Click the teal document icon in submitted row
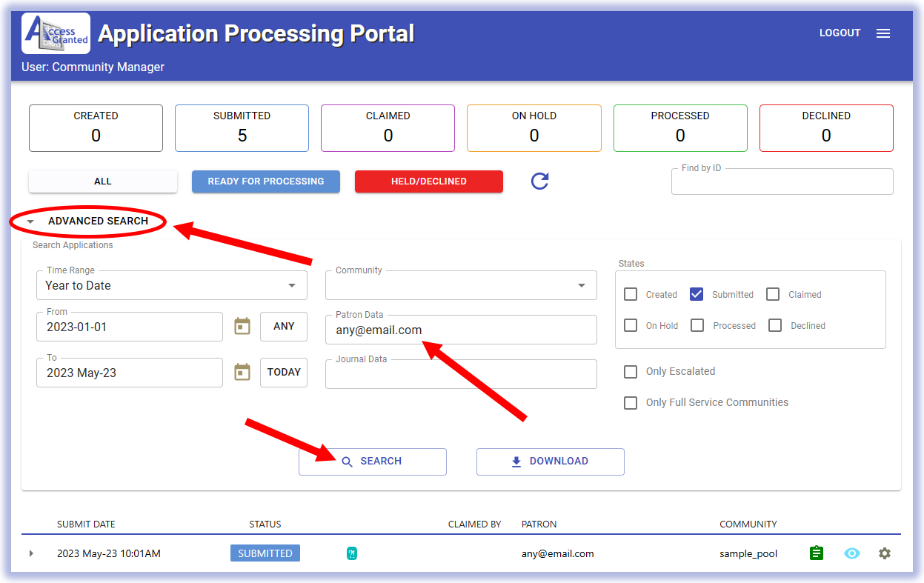 pos(352,553)
